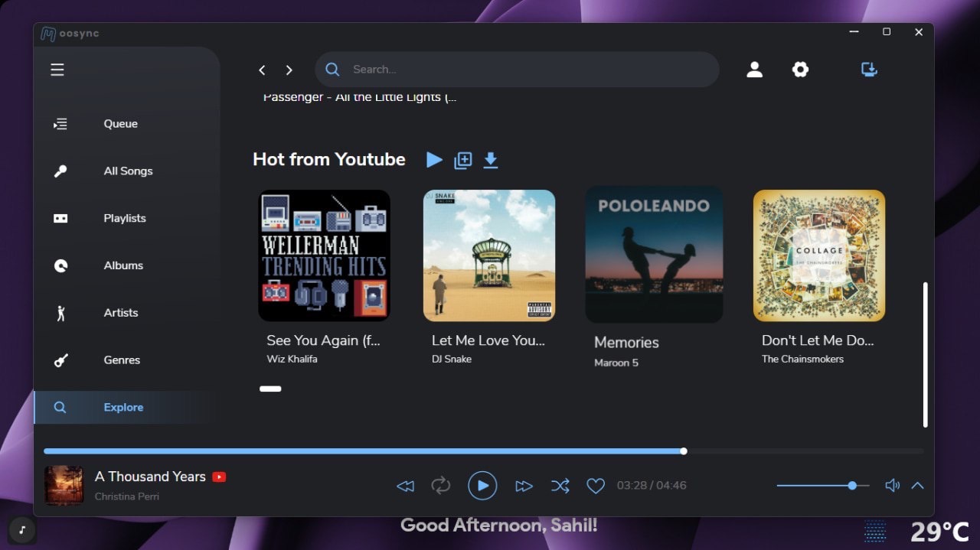Click the Memories song title
The height and width of the screenshot is (550, 980).
pyautogui.click(x=627, y=343)
